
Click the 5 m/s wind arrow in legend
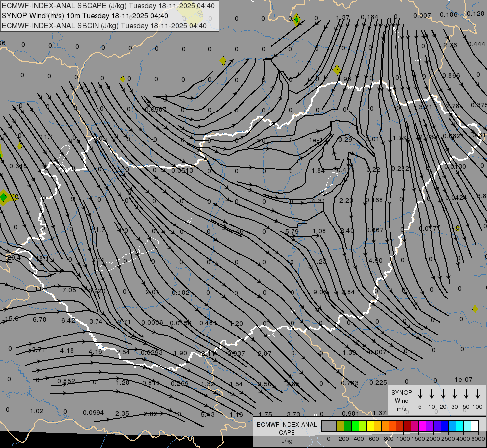(x=420, y=393)
